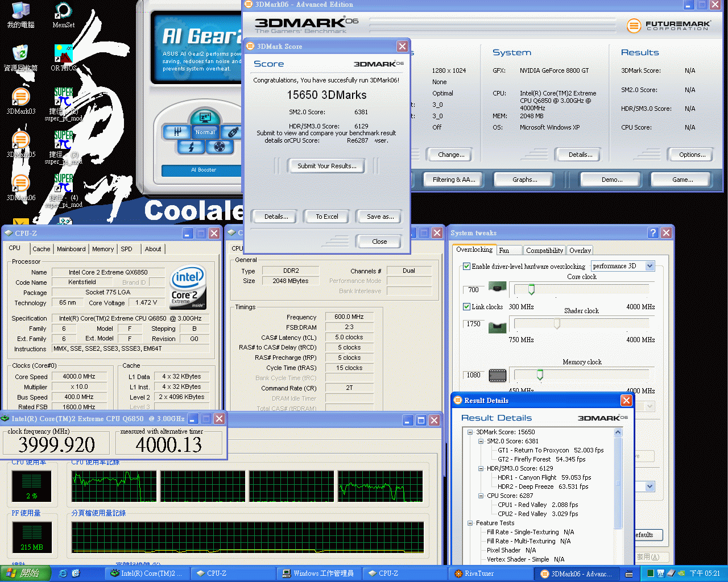Open the Mainboard tab in CPU-Z

pos(71,249)
